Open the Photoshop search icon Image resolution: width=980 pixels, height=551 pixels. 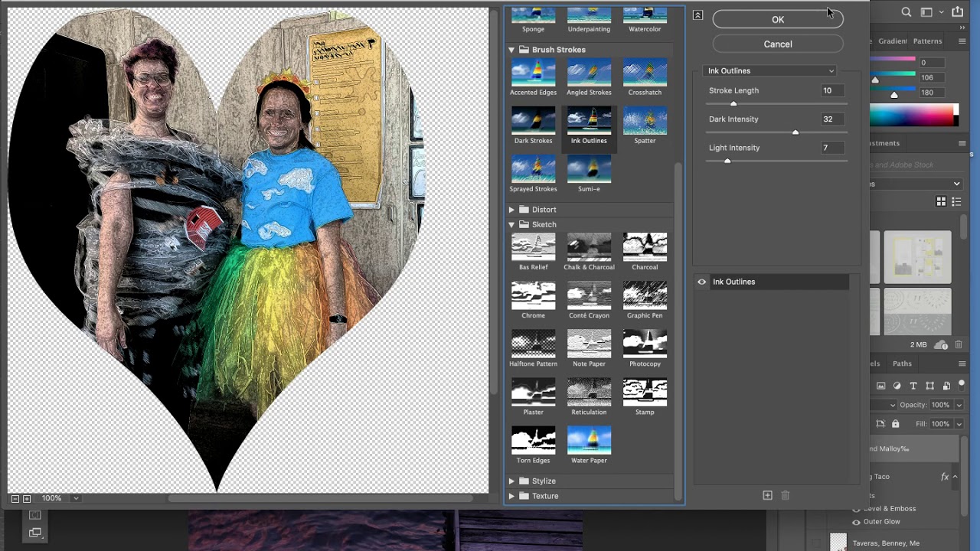click(x=906, y=12)
